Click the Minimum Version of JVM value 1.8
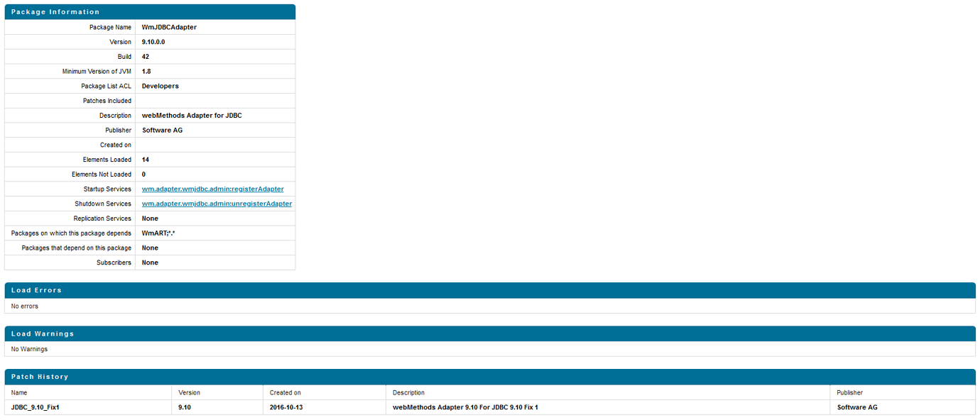The height and width of the screenshot is (420, 980). 146,72
